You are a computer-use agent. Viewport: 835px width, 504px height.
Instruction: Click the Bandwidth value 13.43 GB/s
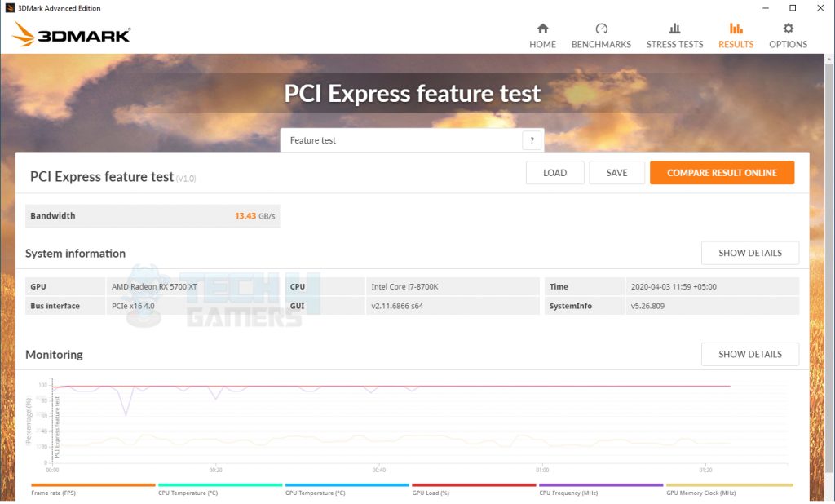254,215
